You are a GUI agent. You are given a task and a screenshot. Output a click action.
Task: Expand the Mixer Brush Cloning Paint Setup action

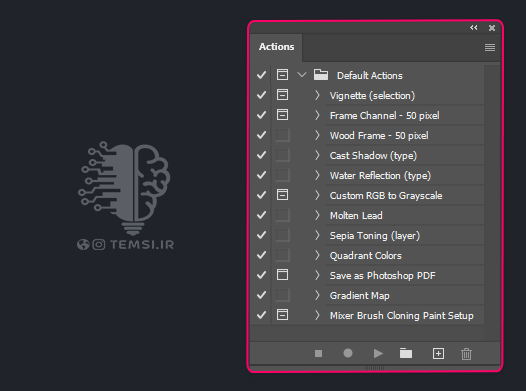317,315
